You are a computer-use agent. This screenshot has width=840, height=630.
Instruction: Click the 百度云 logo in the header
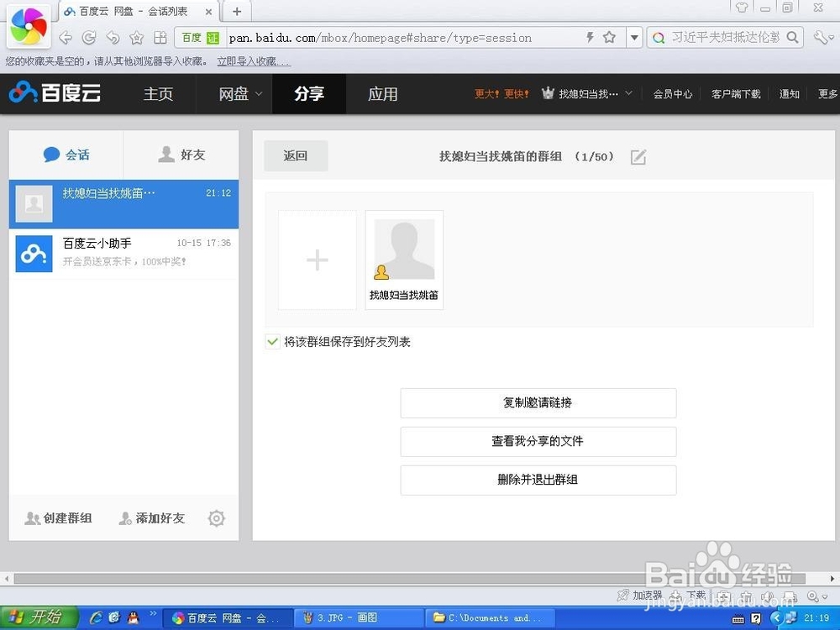pos(54,93)
